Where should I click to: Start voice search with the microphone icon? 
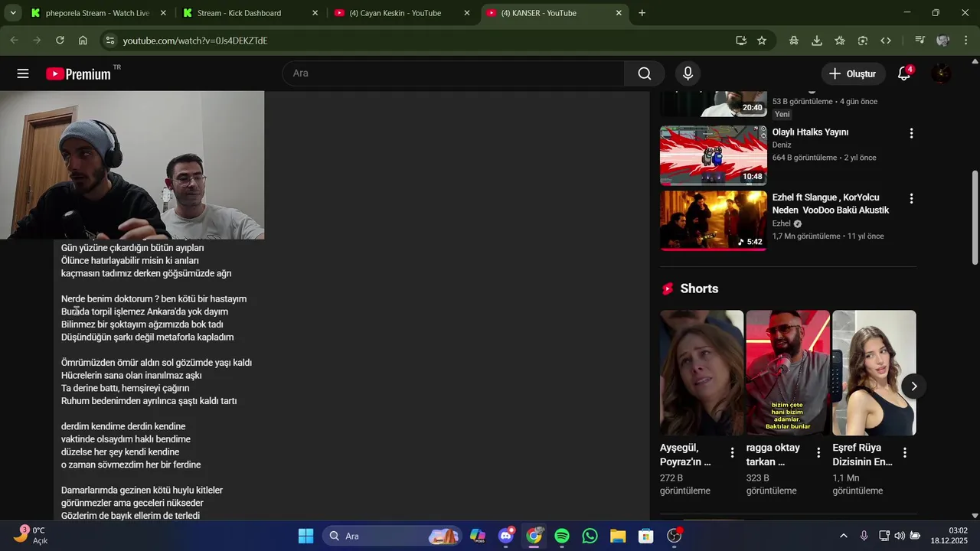point(688,73)
